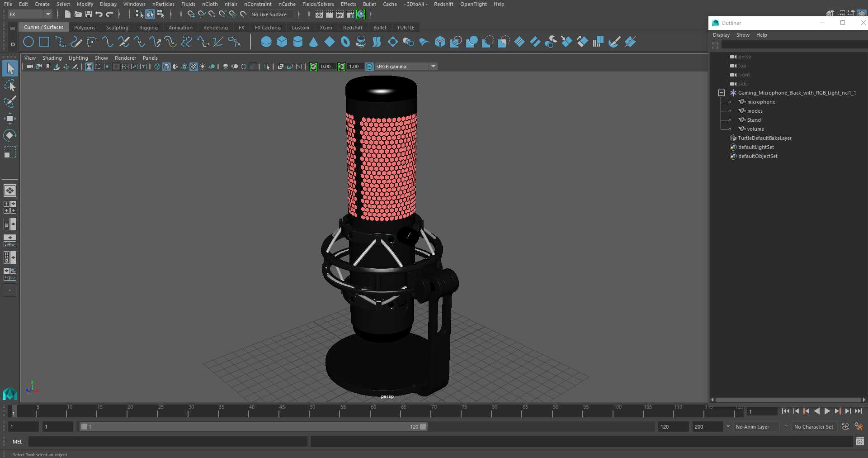Create a NURBS Cylinder from the shelf
868x458 pixels.
(298, 42)
